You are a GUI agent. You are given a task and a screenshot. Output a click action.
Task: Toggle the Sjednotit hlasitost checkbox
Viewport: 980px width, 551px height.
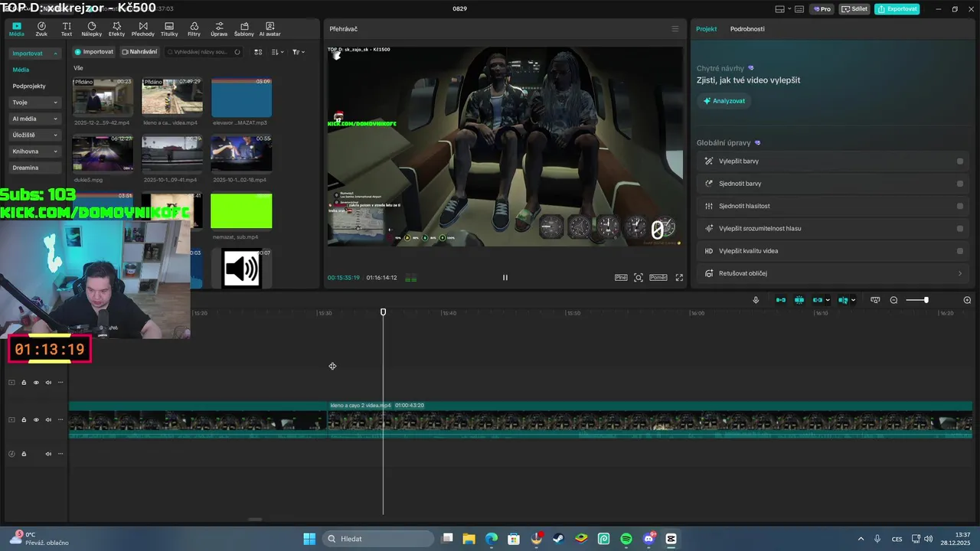point(960,206)
